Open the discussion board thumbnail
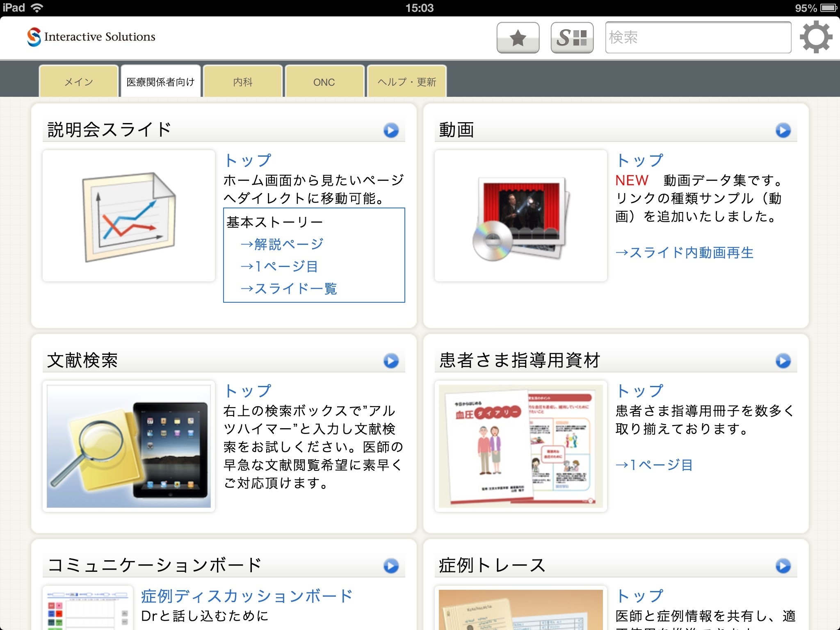 click(88, 608)
